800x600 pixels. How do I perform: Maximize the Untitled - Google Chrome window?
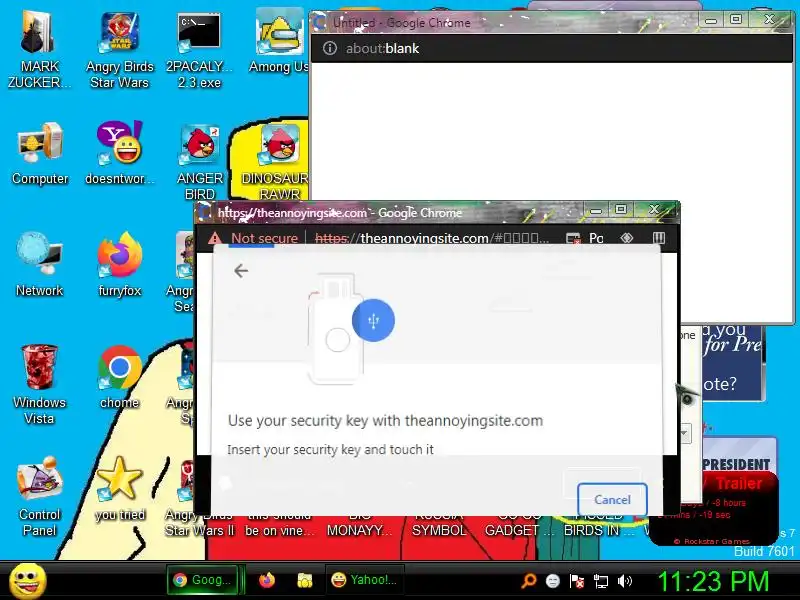(736, 19)
